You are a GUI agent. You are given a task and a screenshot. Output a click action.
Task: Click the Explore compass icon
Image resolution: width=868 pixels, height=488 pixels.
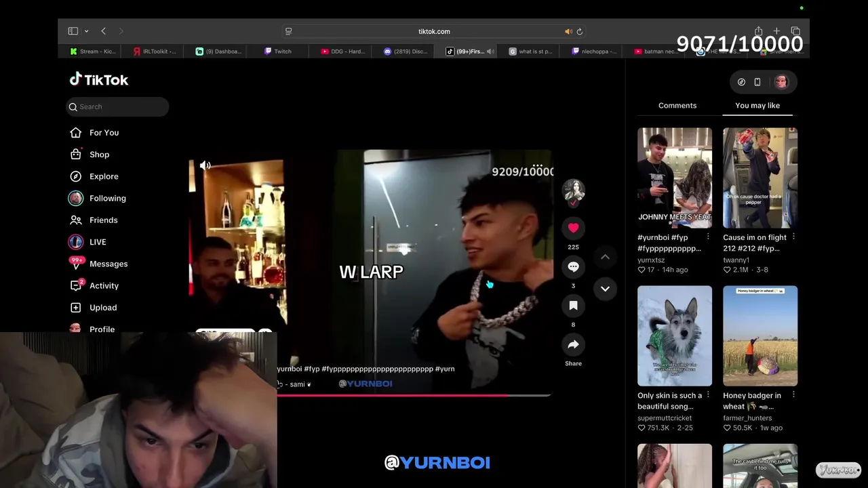click(76, 176)
